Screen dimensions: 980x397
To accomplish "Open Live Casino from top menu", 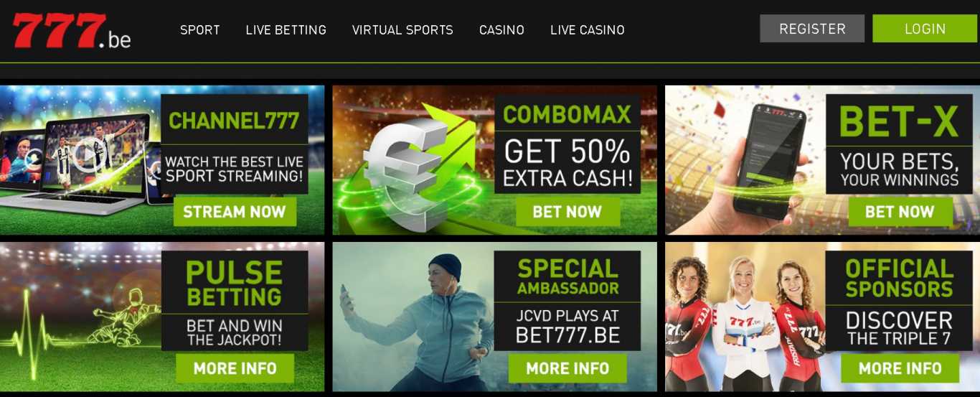I will pyautogui.click(x=588, y=30).
